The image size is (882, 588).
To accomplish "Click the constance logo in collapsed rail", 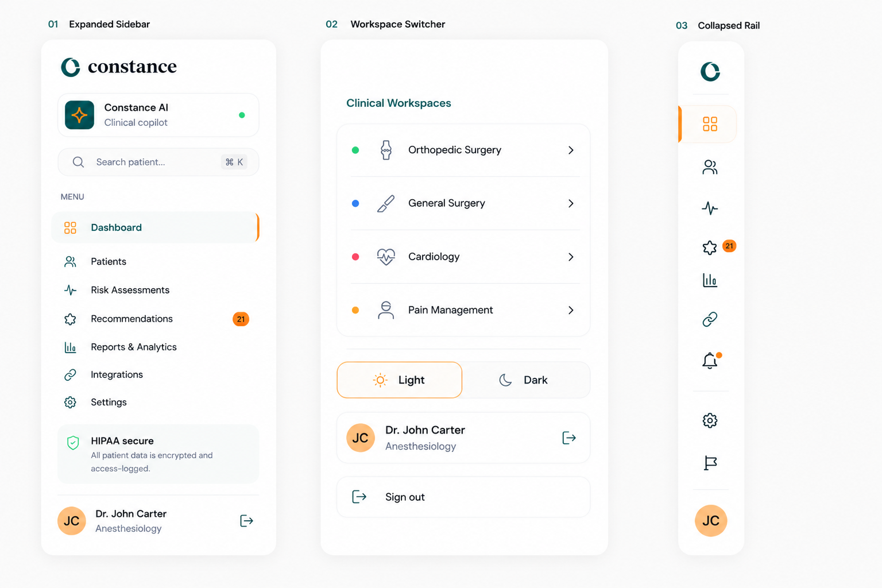I will [x=710, y=71].
